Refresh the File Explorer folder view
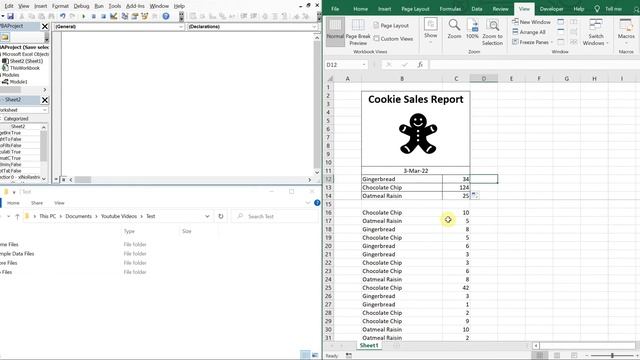The image size is (640, 360). pos(221,216)
